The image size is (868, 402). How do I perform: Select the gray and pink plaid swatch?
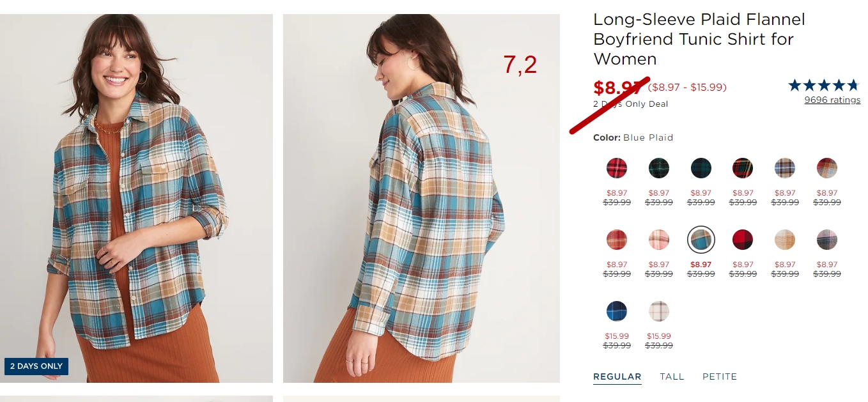tap(827, 240)
